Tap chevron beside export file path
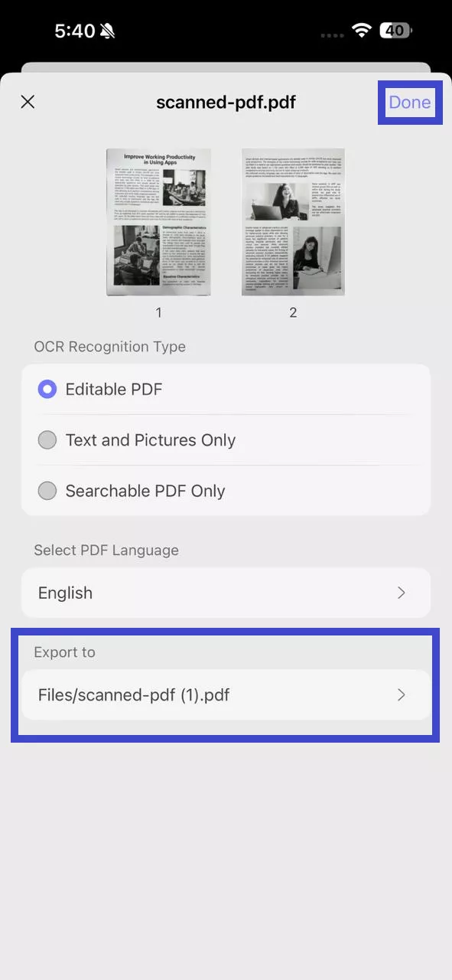This screenshot has height=980, width=452. pyautogui.click(x=402, y=695)
